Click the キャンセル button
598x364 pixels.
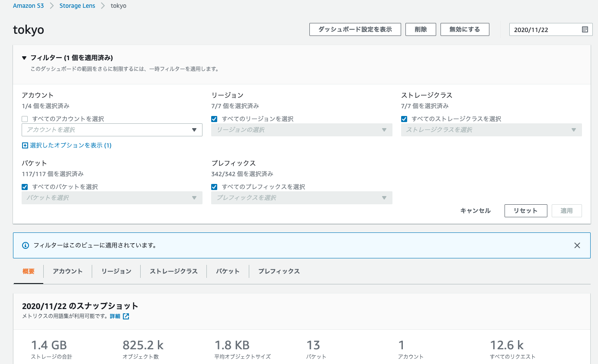tap(476, 211)
